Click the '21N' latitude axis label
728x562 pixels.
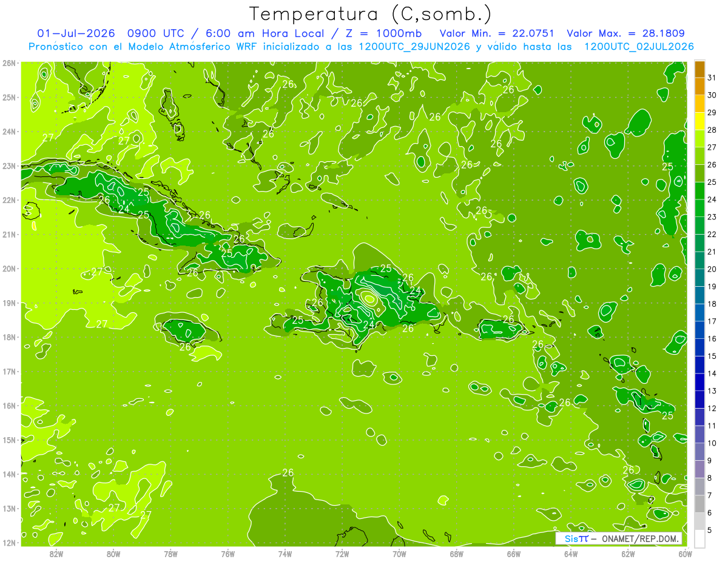point(9,235)
